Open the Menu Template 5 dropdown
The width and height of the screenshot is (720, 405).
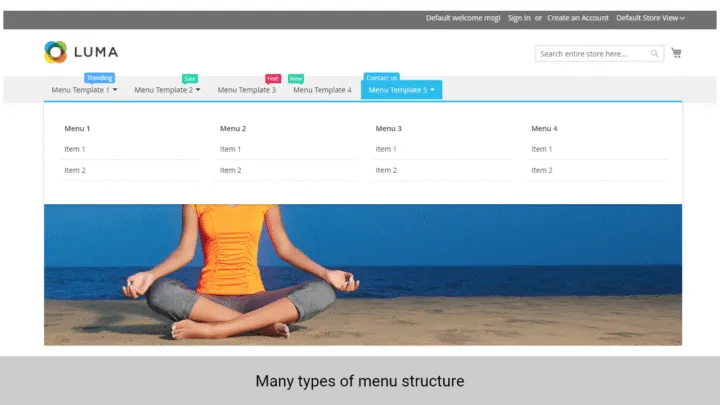tap(401, 90)
